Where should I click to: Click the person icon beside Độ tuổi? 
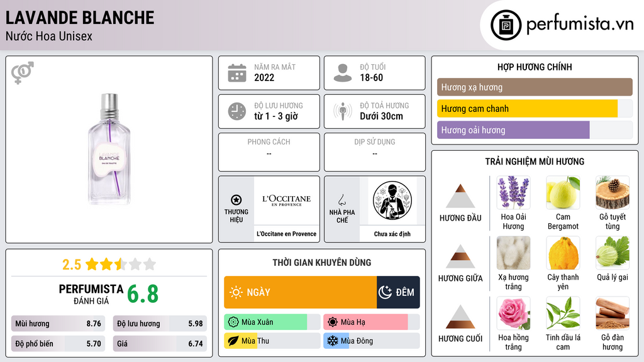tap(343, 73)
